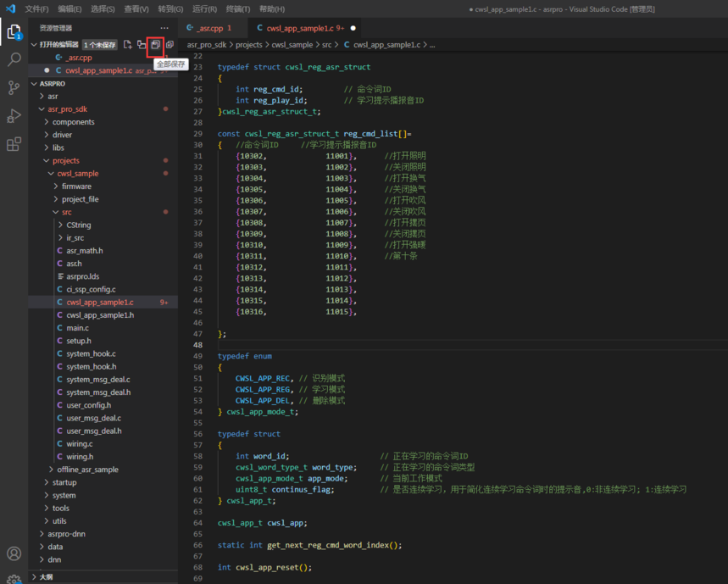Click the unsaved dot beside cwsl_app_sample1.c in open editors
The image size is (728, 584).
[47, 70]
